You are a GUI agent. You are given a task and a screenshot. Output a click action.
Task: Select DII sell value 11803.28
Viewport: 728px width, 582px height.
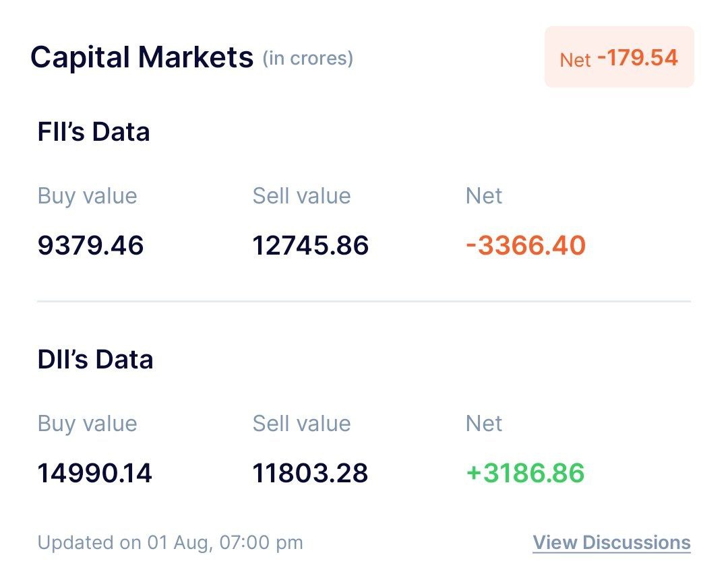(x=310, y=473)
